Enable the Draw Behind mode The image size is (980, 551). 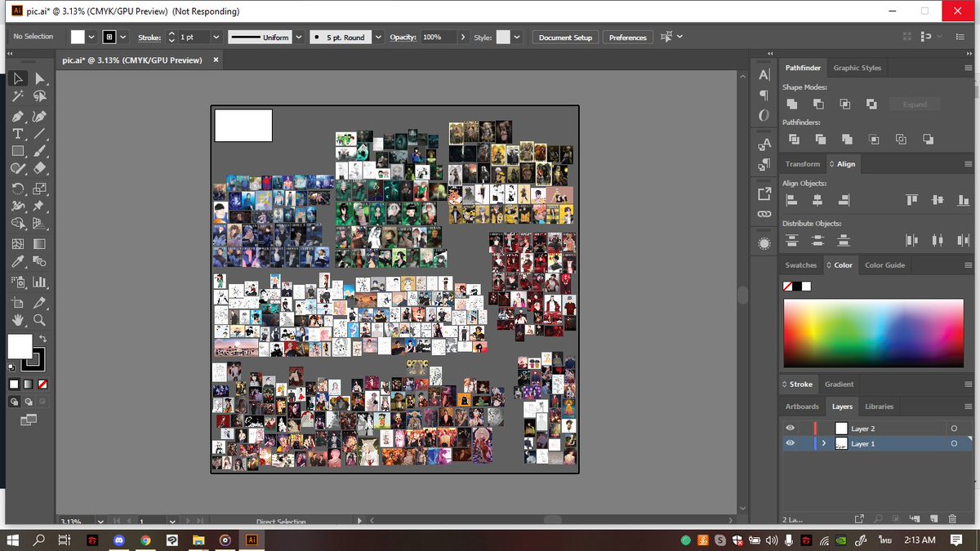click(29, 402)
